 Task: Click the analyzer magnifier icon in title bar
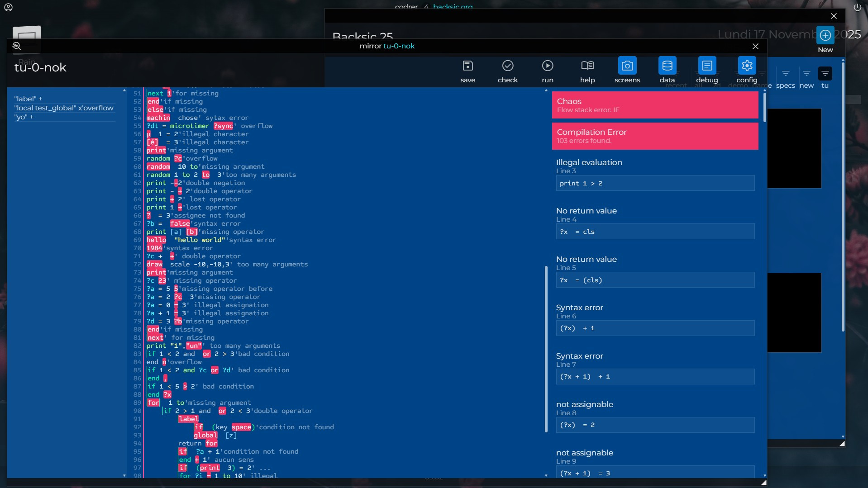[17, 46]
